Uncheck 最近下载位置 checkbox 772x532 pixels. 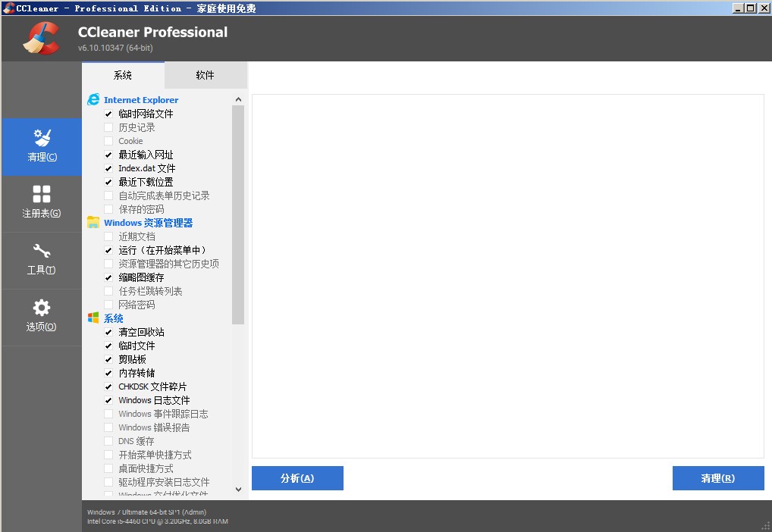pos(108,182)
